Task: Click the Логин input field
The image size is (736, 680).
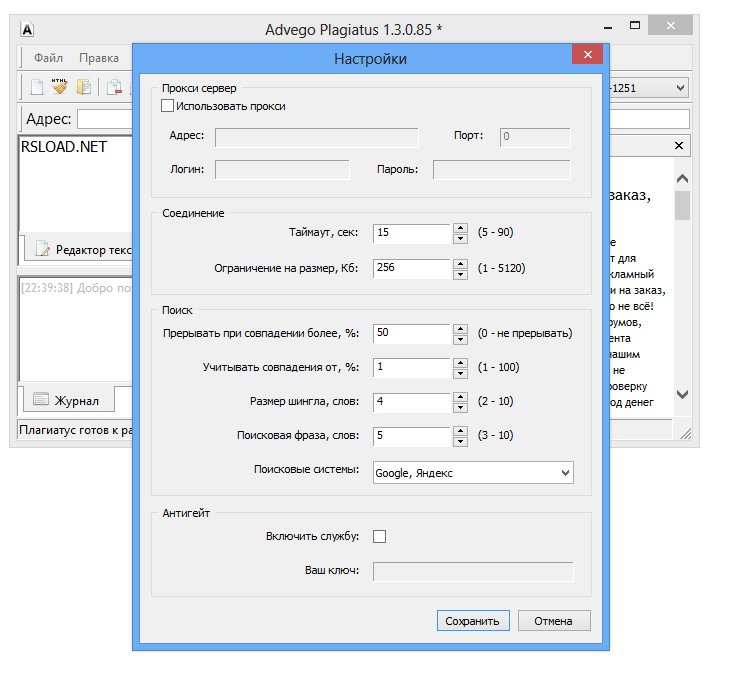Action: 282,169
